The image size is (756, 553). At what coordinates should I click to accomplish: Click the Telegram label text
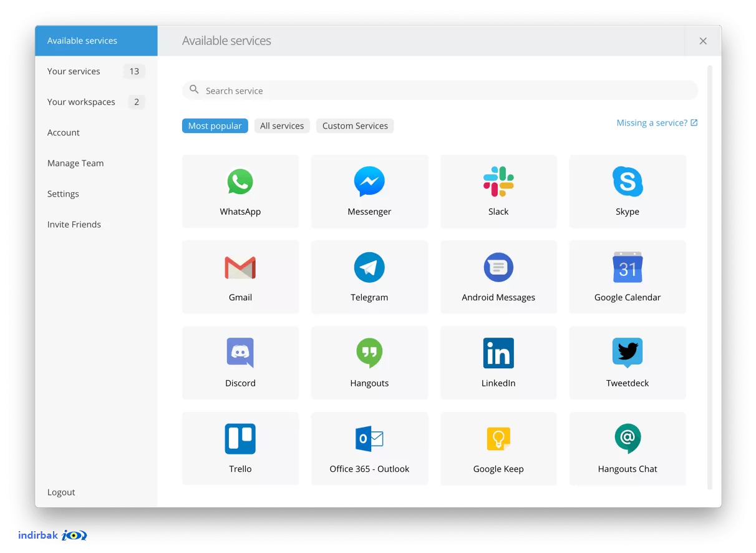click(369, 297)
